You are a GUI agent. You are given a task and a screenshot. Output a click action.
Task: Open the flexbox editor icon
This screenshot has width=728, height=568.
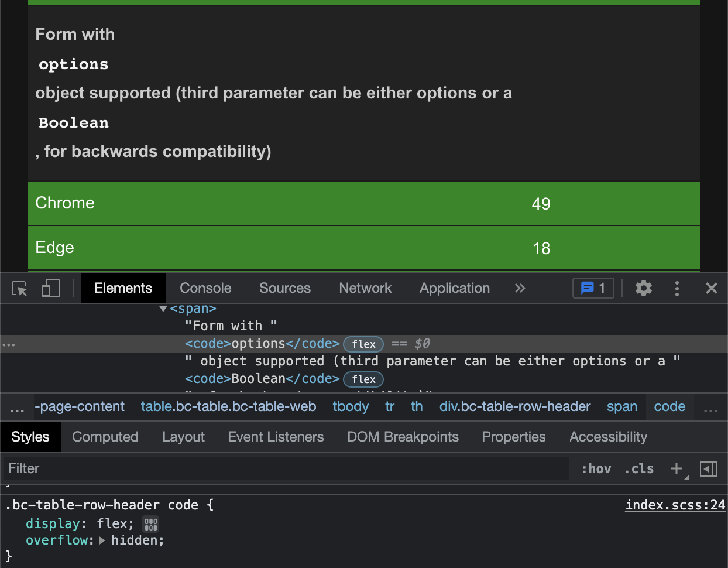tap(151, 524)
